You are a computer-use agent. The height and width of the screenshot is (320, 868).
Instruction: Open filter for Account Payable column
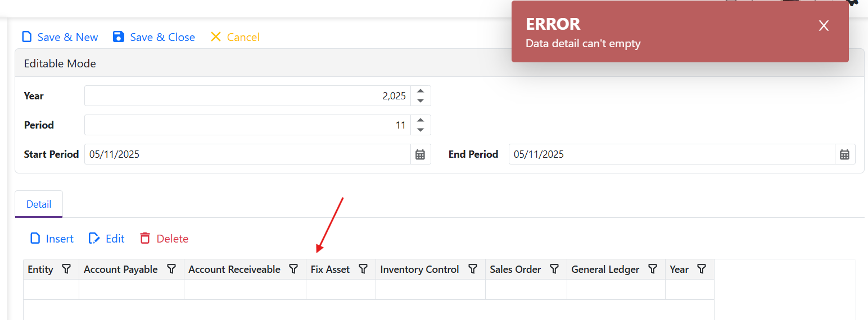[x=171, y=269]
